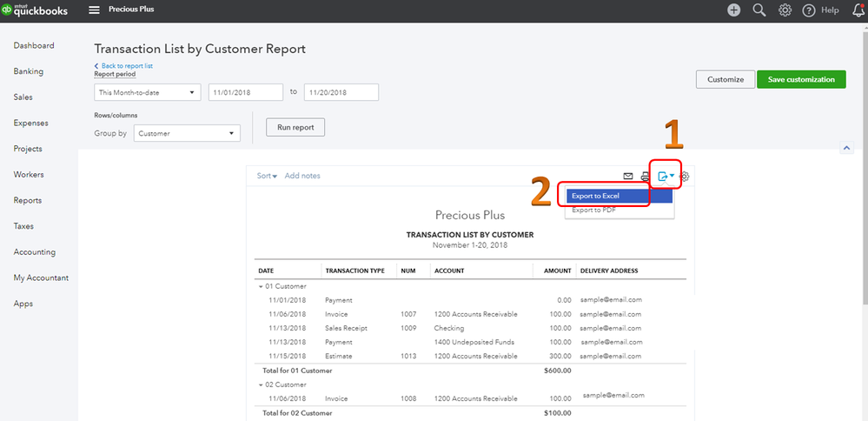The height and width of the screenshot is (421, 868).
Task: Open the notifications bell
Action: click(858, 10)
